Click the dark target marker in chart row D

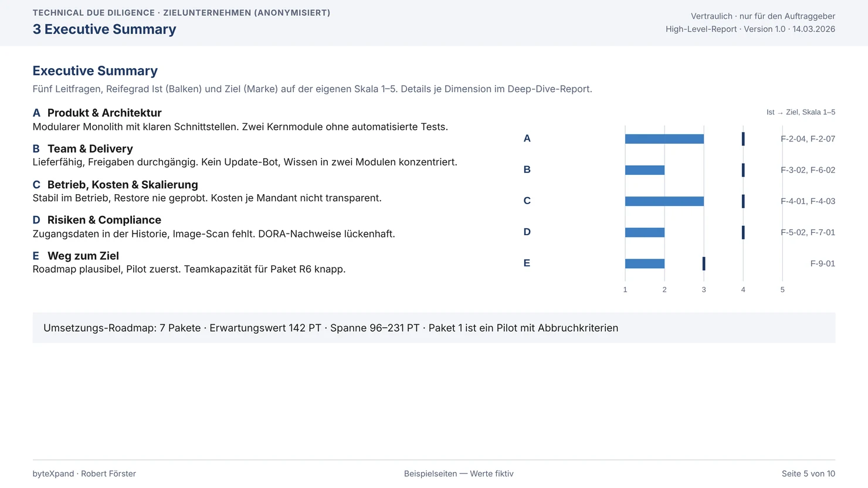[x=743, y=232]
